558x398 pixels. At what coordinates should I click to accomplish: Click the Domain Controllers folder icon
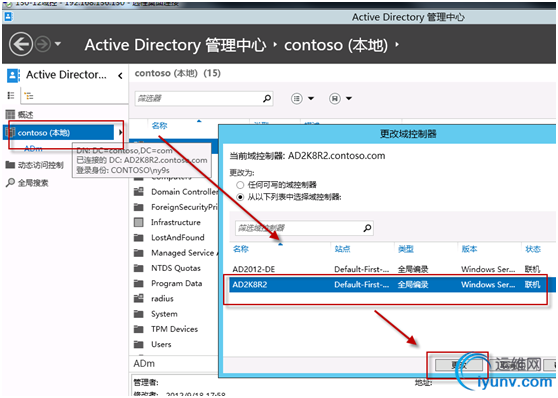[138, 192]
